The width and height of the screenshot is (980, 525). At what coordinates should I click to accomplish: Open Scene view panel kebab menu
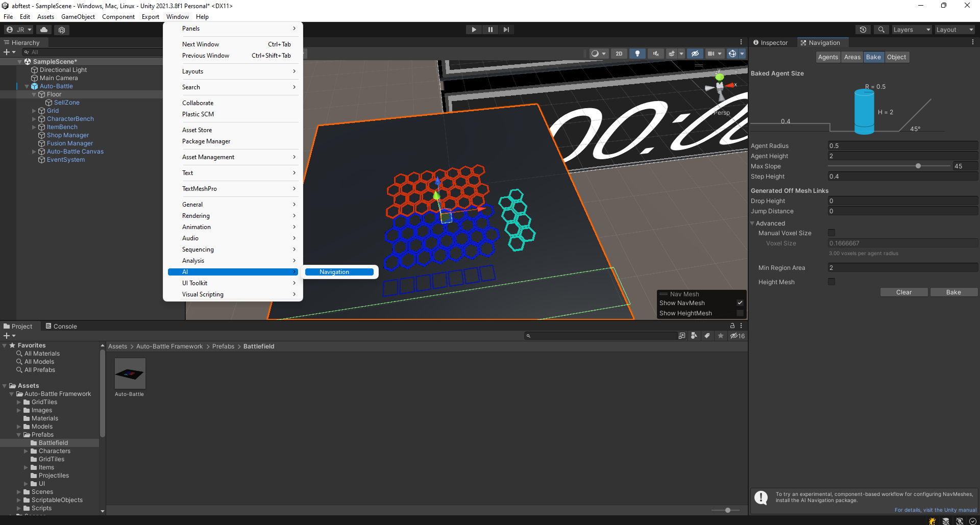click(741, 42)
